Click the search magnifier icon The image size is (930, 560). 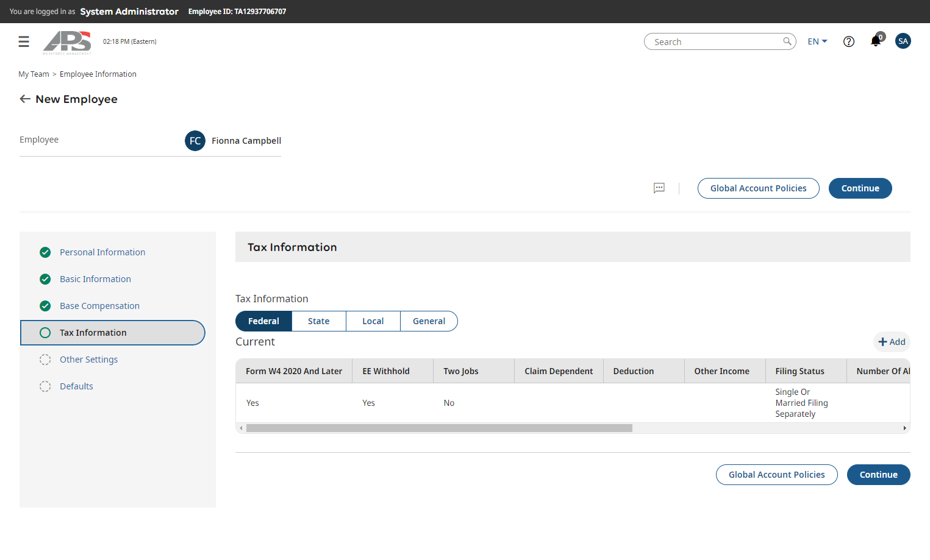[787, 41]
